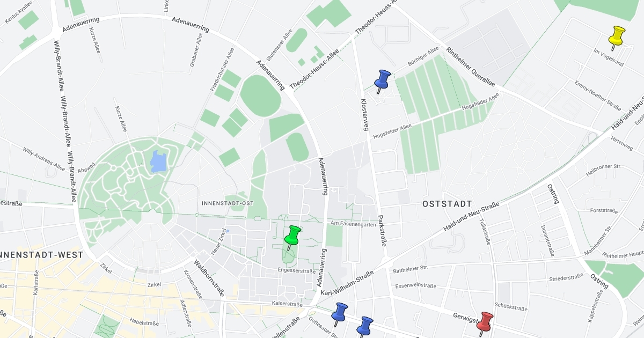The width and height of the screenshot is (644, 338).
Task: Click the round green stadium beside Adenauerring
Action: tap(260, 94)
